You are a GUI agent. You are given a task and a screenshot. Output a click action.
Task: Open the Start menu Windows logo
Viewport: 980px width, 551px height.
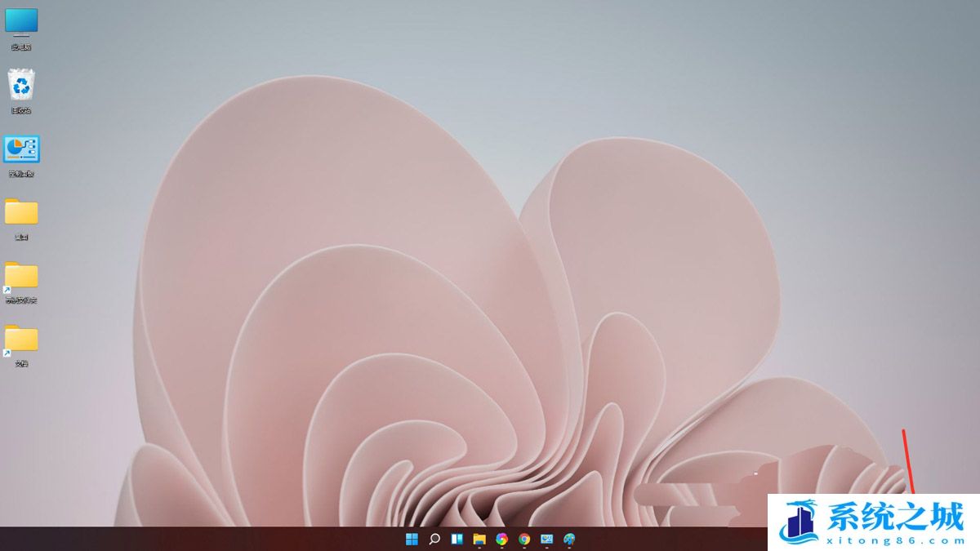click(412, 539)
